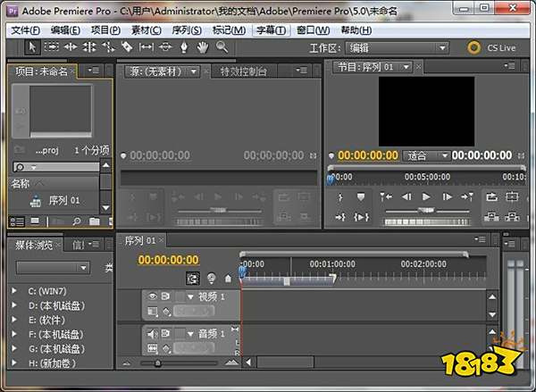Select the Zoom magnifier tool
The height and width of the screenshot is (392, 536).
coord(222,47)
